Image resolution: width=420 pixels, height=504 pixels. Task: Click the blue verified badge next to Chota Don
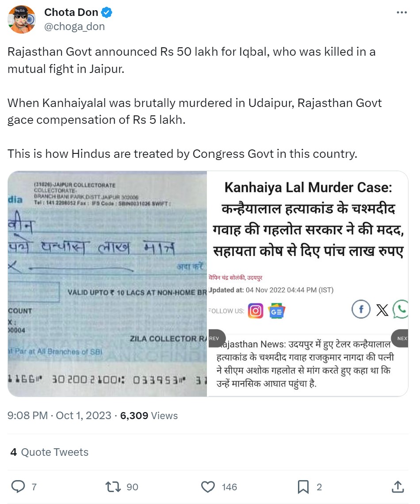click(107, 12)
